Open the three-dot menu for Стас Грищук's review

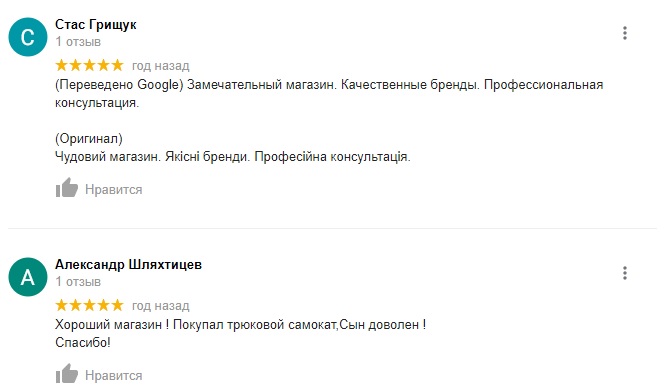(x=624, y=33)
